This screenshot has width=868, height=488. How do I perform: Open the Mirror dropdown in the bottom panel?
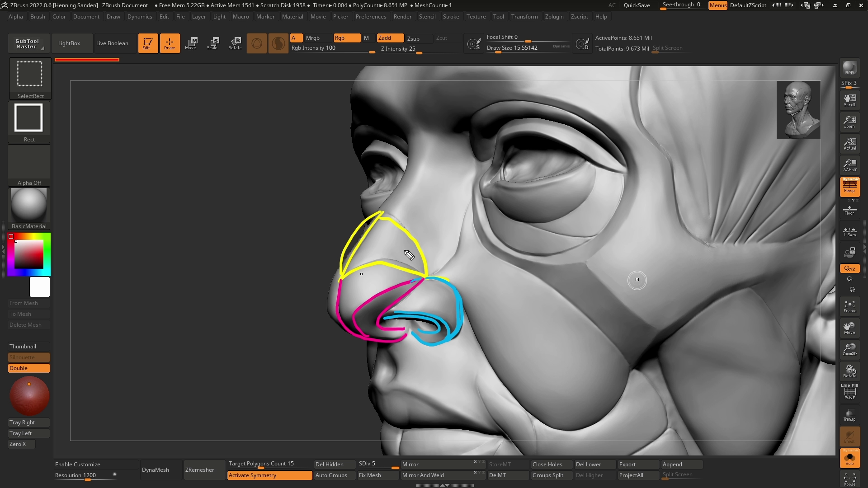[x=442, y=464]
